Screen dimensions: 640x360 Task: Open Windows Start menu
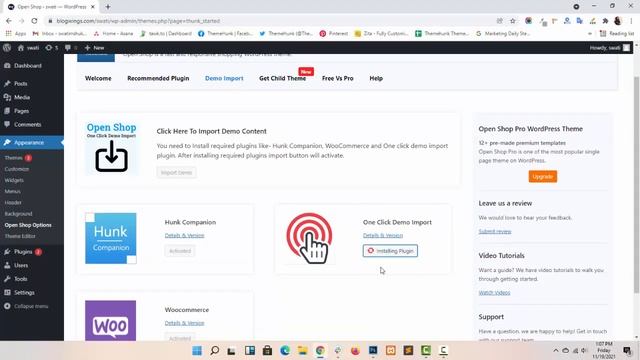[197, 351]
